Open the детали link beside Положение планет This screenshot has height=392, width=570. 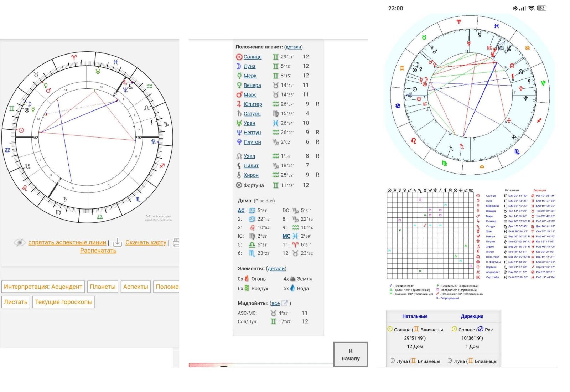coord(293,47)
